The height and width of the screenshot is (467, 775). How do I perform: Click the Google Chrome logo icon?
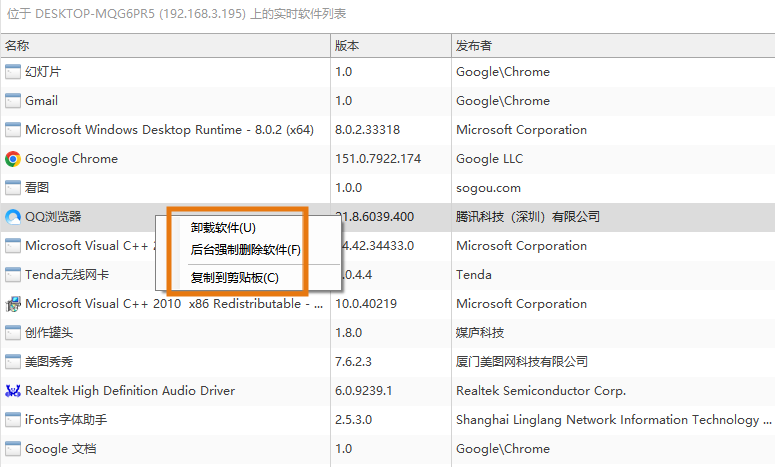click(x=13, y=159)
